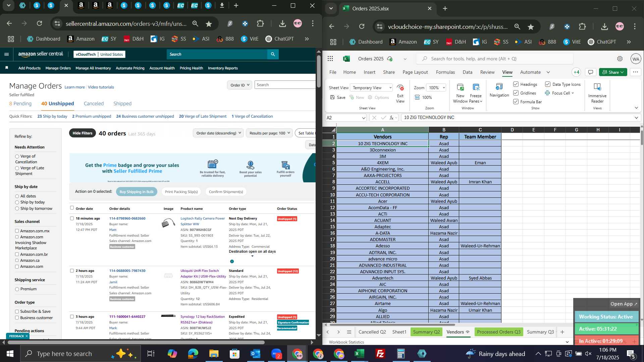The image size is (644, 362).
Task: Switch to the 8 Pending orders tab
Action: click(x=20, y=104)
